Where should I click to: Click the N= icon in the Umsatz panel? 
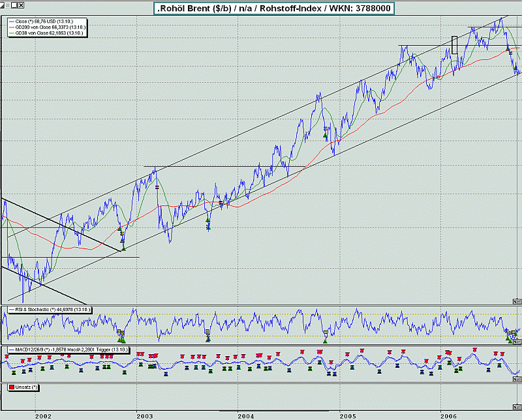[517, 407]
